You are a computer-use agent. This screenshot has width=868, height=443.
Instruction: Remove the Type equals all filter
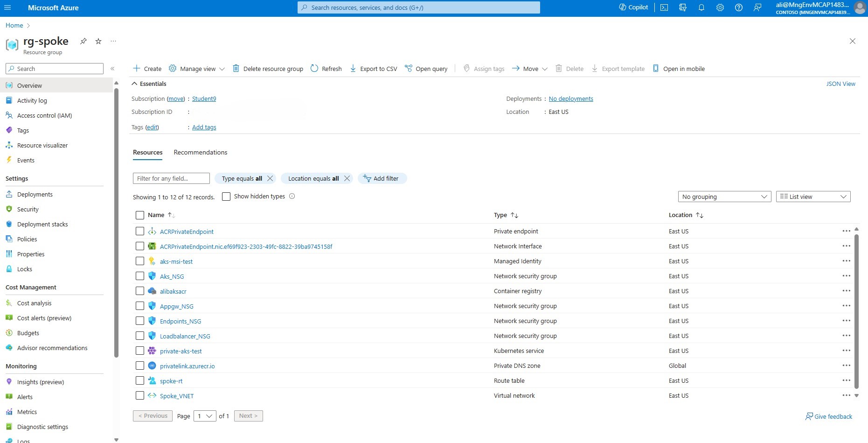click(x=270, y=178)
